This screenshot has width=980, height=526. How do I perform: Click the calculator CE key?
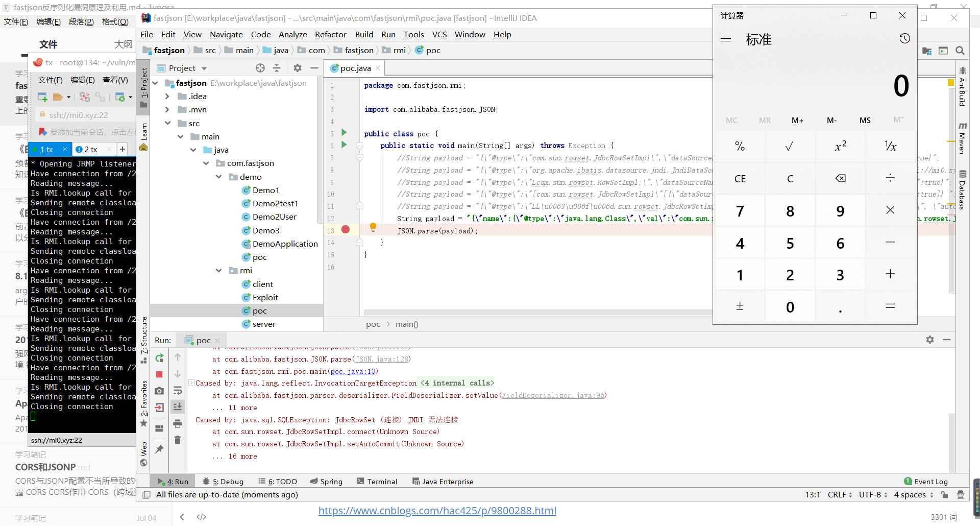pyautogui.click(x=740, y=178)
